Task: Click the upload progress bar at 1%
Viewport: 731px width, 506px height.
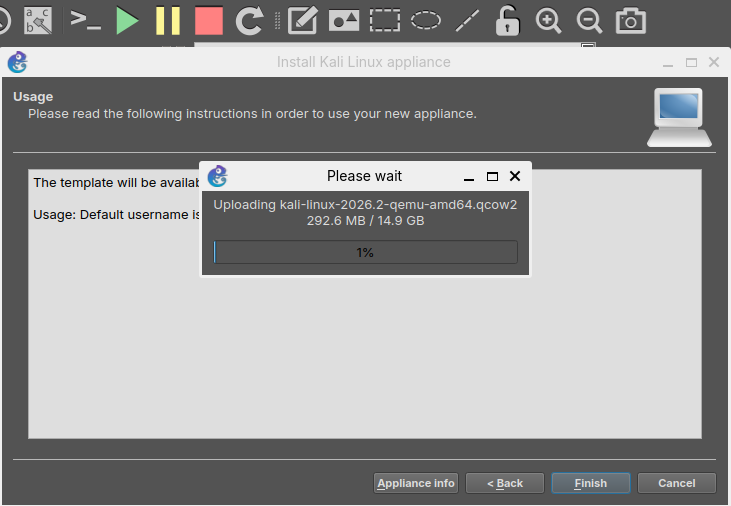Action: (x=366, y=252)
